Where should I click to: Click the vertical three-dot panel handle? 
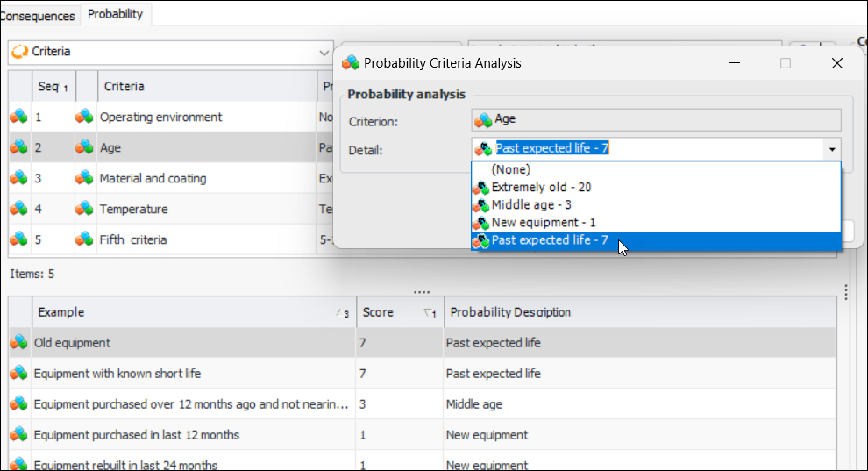click(x=846, y=292)
